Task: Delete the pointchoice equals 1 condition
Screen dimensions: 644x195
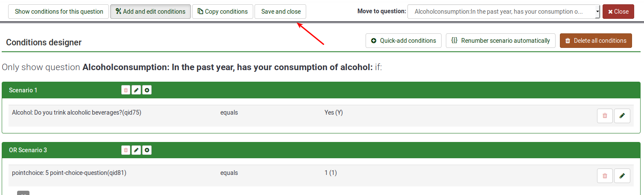Action: tap(605, 175)
